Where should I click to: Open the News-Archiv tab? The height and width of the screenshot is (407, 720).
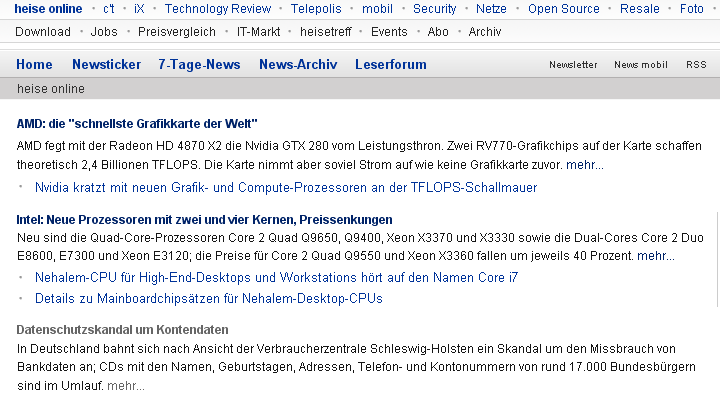click(x=298, y=64)
